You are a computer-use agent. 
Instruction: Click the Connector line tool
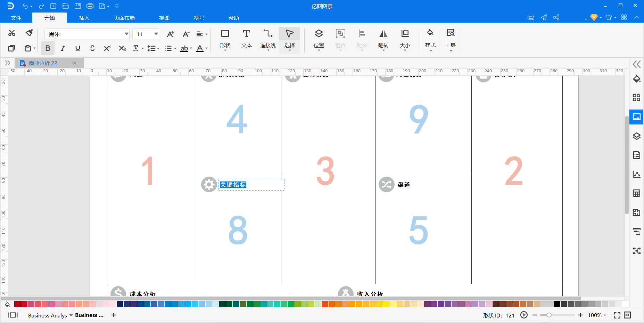pyautogui.click(x=268, y=39)
